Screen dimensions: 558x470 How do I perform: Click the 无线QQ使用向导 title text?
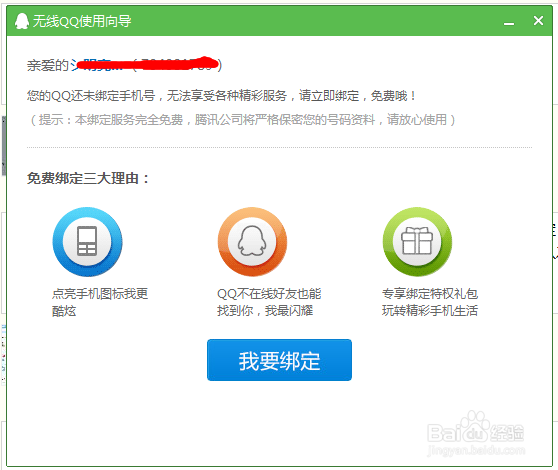coord(82,21)
